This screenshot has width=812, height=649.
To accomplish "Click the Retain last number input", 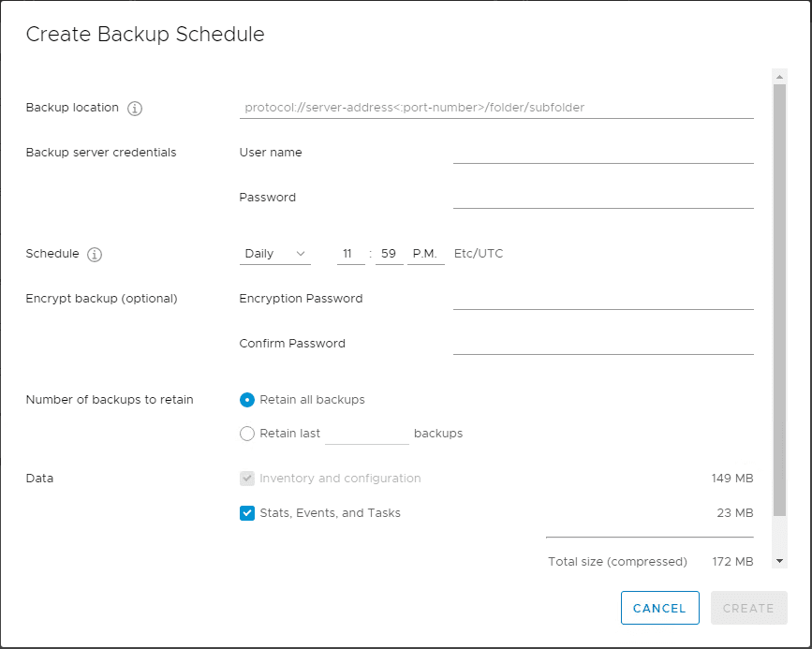I will point(366,434).
